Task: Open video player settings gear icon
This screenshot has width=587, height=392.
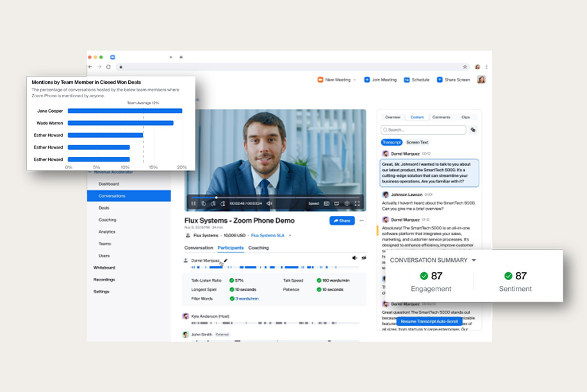Action: (347, 204)
